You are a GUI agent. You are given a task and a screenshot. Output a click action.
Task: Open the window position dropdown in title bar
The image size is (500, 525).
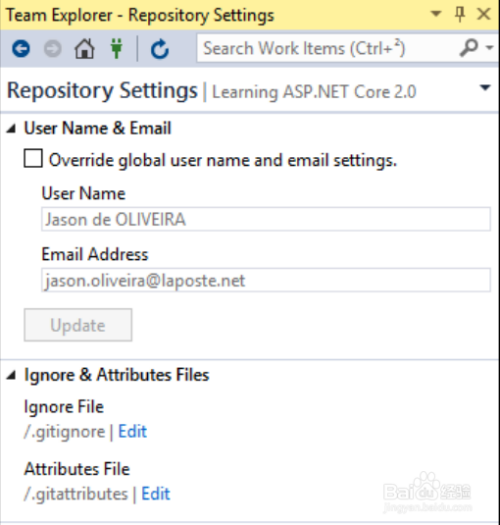[x=436, y=14]
